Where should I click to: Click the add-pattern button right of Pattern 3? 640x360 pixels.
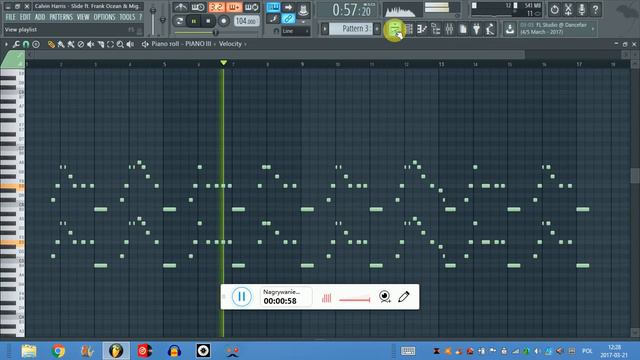pos(377,29)
